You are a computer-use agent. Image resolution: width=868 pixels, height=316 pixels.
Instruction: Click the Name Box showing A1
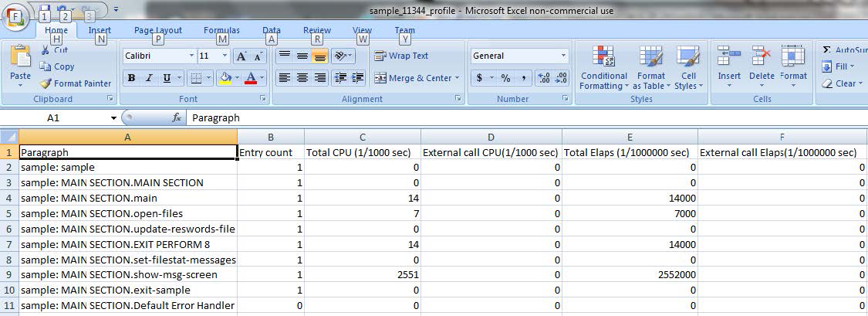[53, 117]
